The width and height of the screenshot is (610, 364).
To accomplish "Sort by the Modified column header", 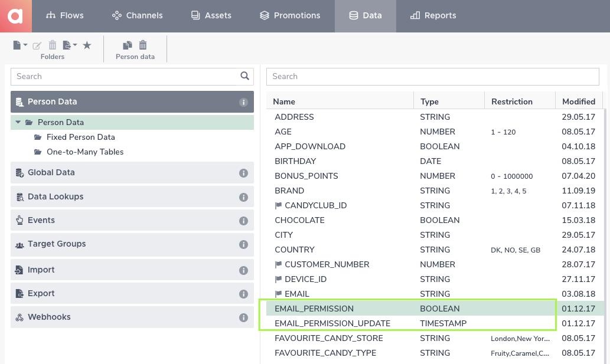I will (x=579, y=101).
